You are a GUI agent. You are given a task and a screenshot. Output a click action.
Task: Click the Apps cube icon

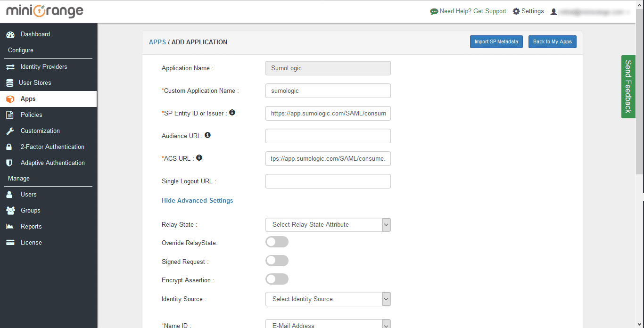(x=10, y=99)
